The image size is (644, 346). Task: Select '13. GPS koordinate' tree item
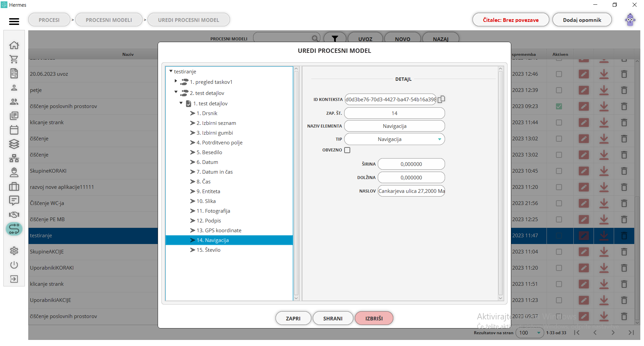click(219, 231)
